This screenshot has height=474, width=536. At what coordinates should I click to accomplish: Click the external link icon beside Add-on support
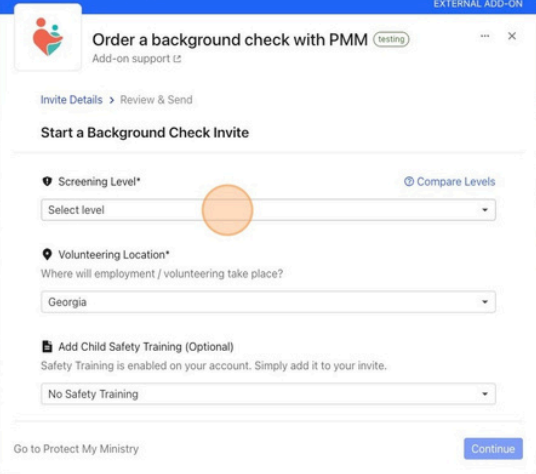177,59
